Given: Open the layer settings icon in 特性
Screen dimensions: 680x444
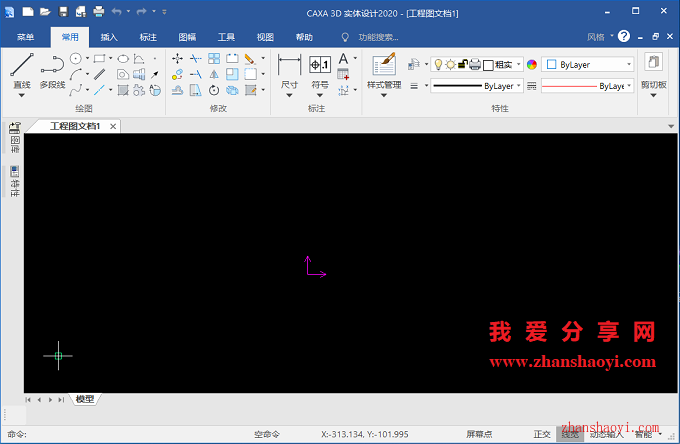Looking at the screenshot, I should (x=414, y=65).
